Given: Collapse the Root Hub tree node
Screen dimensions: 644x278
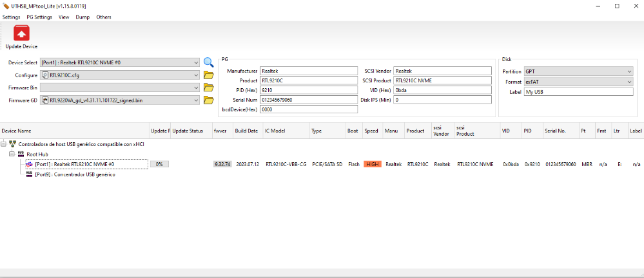Looking at the screenshot, I should tap(12, 154).
